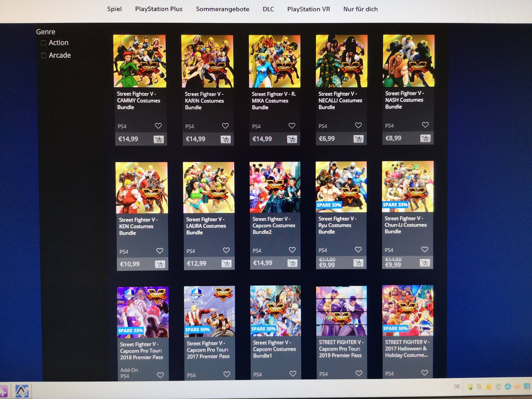This screenshot has height=399, width=532.
Task: Click the cart icon for Chun-Li Costumes Bundle
Action: (425, 263)
